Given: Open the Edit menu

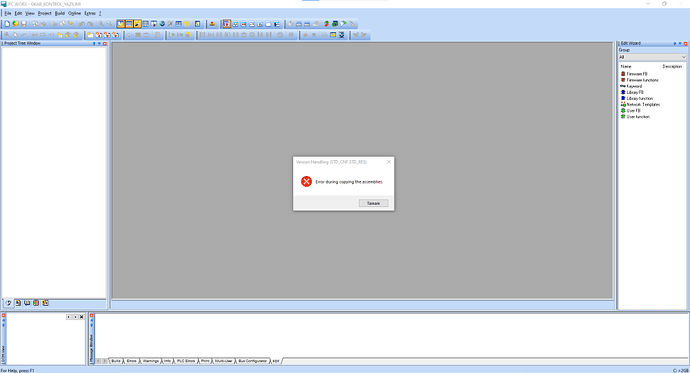Looking at the screenshot, I should (x=18, y=13).
